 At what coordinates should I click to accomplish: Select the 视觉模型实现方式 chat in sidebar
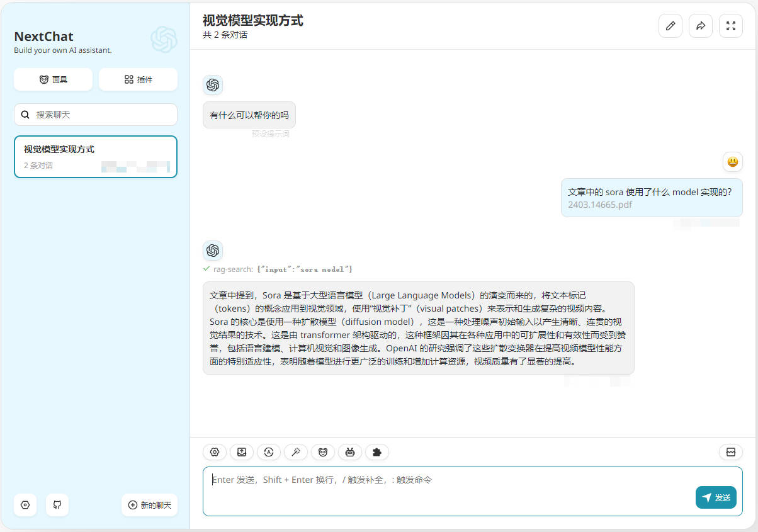click(96, 157)
